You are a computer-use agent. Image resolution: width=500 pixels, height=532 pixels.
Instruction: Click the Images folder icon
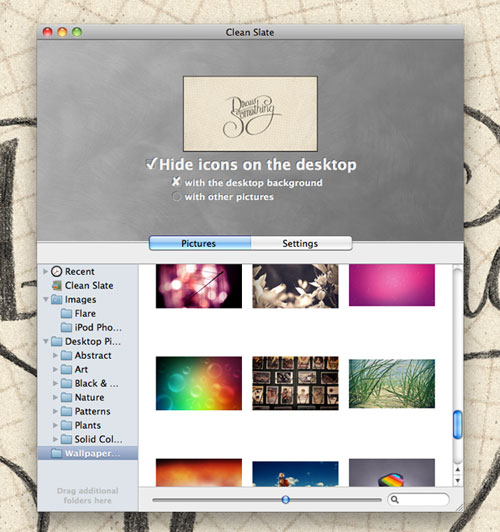coord(56,300)
